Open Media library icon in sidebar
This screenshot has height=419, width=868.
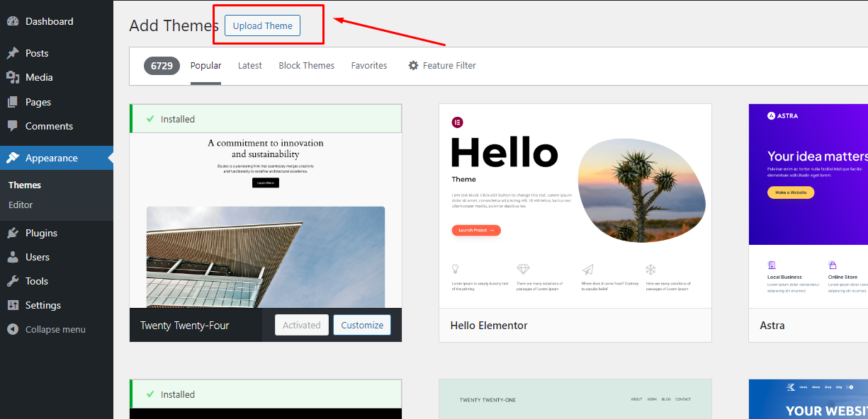point(13,77)
